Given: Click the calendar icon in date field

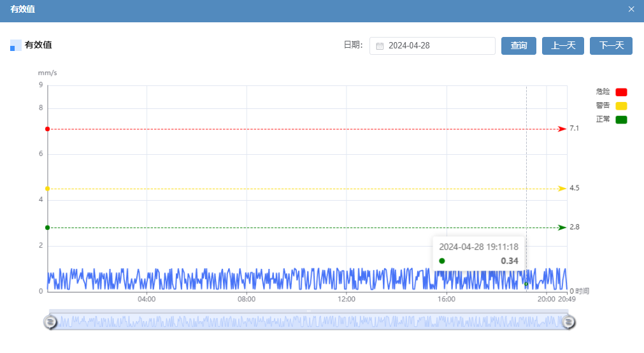Looking at the screenshot, I should point(380,46).
